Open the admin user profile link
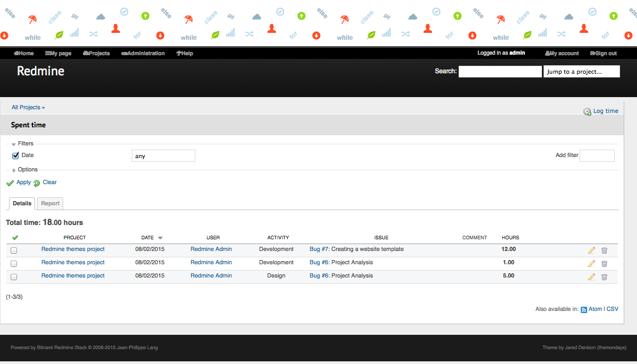Viewport: 637px width, 364px height. pyautogui.click(x=517, y=53)
